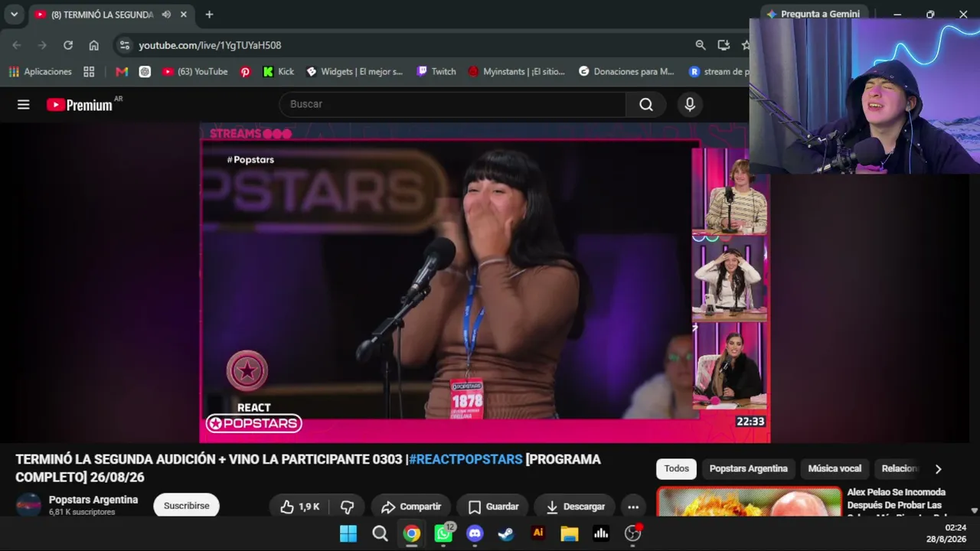The height and width of the screenshot is (551, 980).
Task: Open Adobe Illustrator from the taskbar
Action: [x=538, y=533]
